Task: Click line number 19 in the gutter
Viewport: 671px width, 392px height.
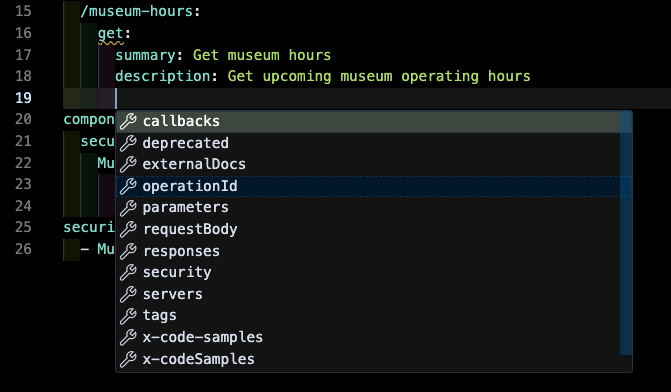Action: click(23, 98)
